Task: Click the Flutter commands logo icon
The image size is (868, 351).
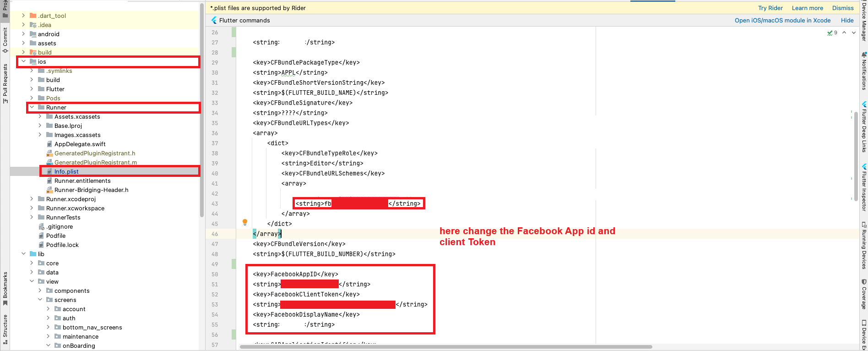Action: point(214,20)
